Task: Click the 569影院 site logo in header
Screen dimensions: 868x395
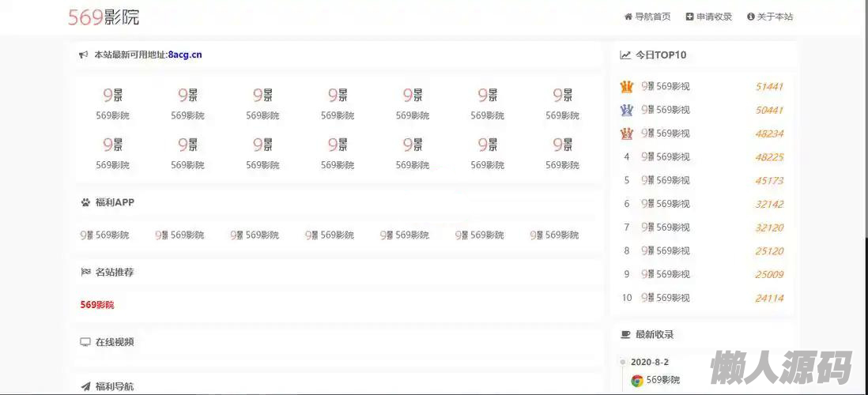Action: 104,17
